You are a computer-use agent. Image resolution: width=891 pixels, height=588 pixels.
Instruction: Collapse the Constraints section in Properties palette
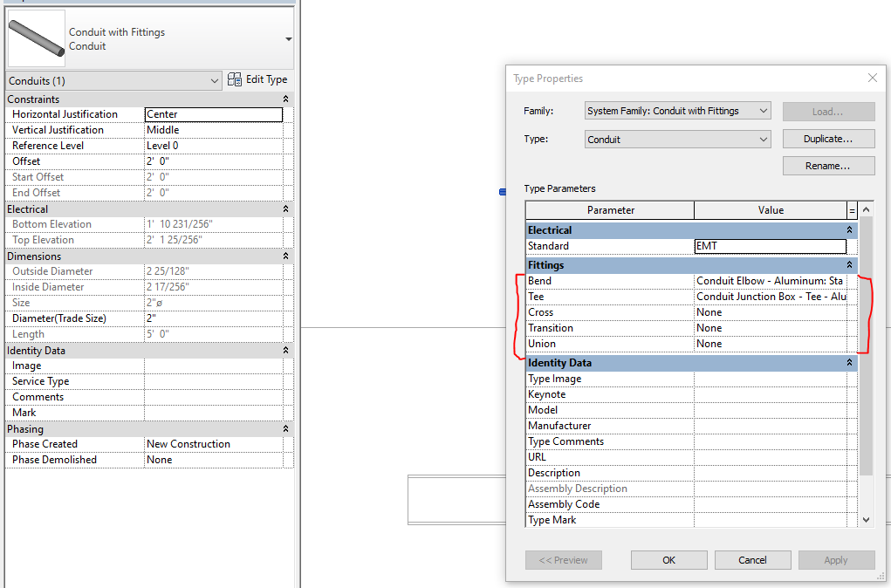click(285, 98)
